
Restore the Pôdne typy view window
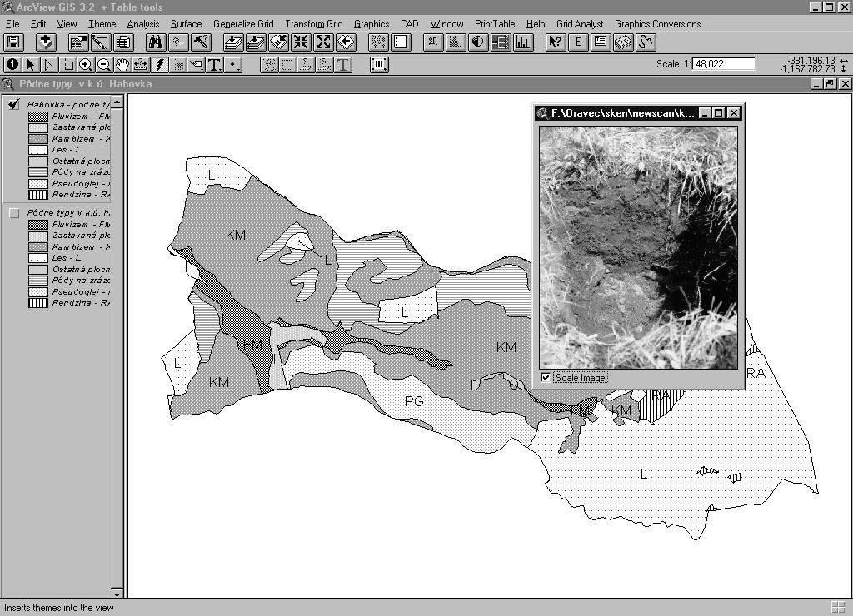point(830,84)
